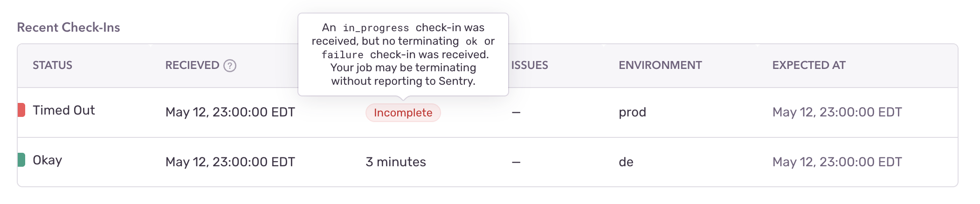Click the green Okay status indicator
980x204 pixels.
(21, 160)
